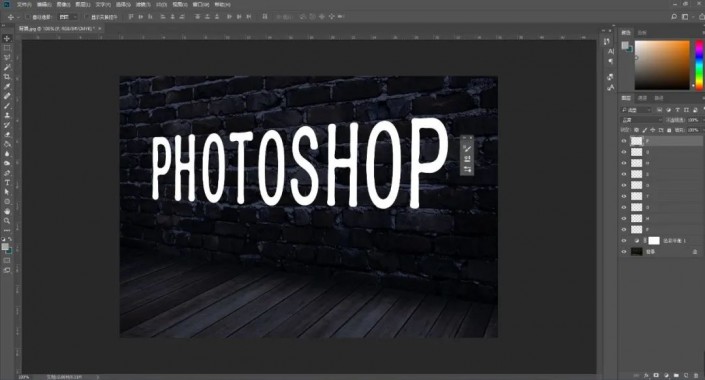Enable the auto-select checkbox in options bar
Viewport: 705px width, 380px height.
[x=28, y=17]
